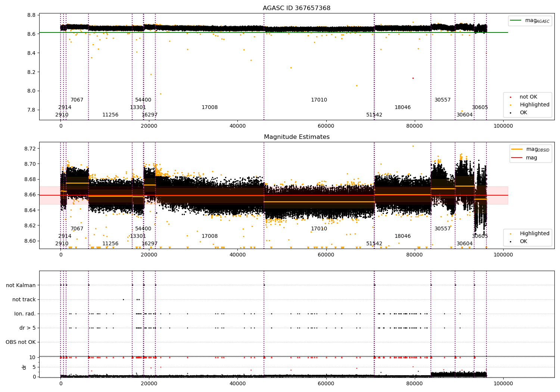Select the mag OBSID legend entry in middle plot
Screen dimensions: 560x392
point(530,149)
